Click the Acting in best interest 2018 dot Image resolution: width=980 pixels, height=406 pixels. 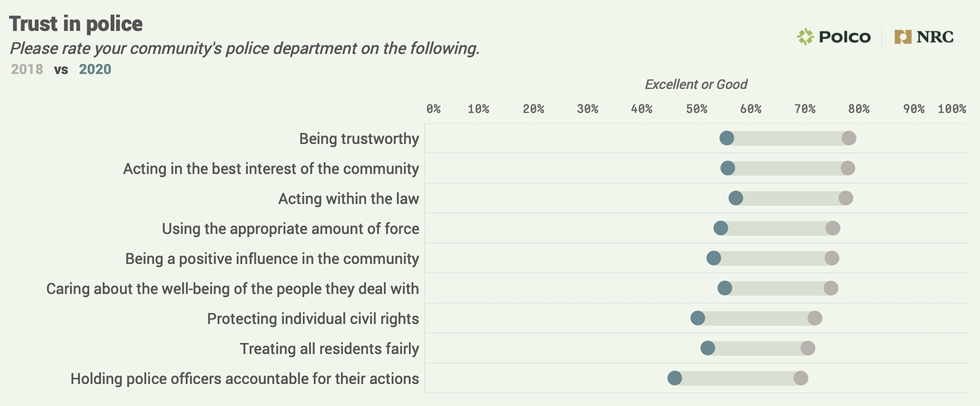click(x=848, y=168)
